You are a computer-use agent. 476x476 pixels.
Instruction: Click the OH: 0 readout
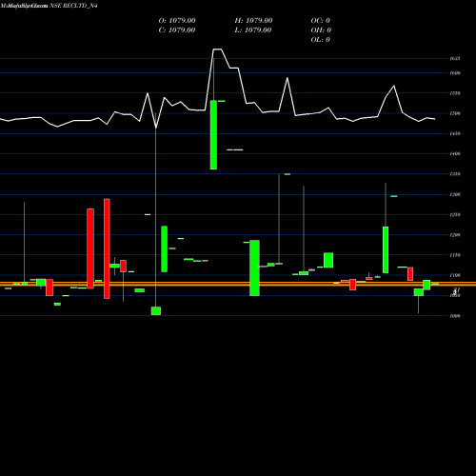click(x=321, y=30)
